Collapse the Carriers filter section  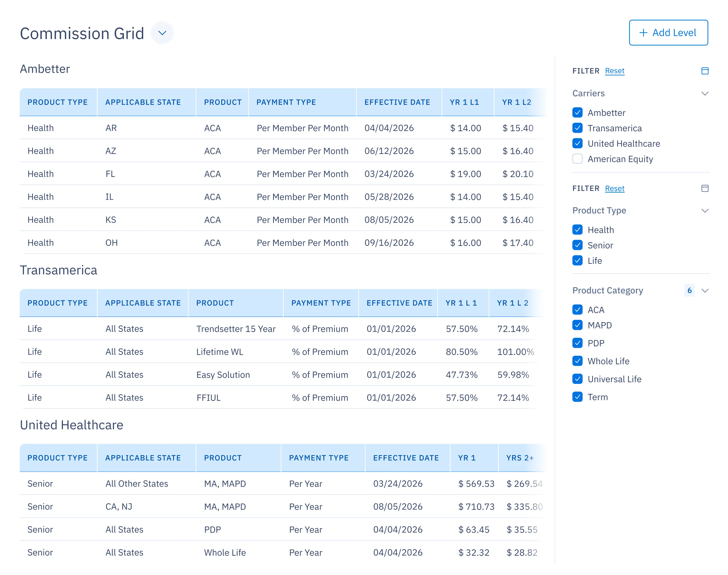(x=705, y=93)
